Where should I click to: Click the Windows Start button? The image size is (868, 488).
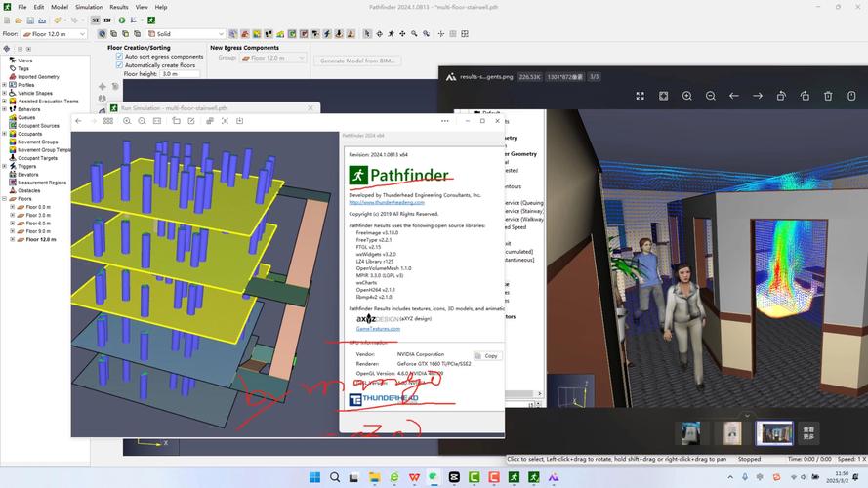point(314,477)
